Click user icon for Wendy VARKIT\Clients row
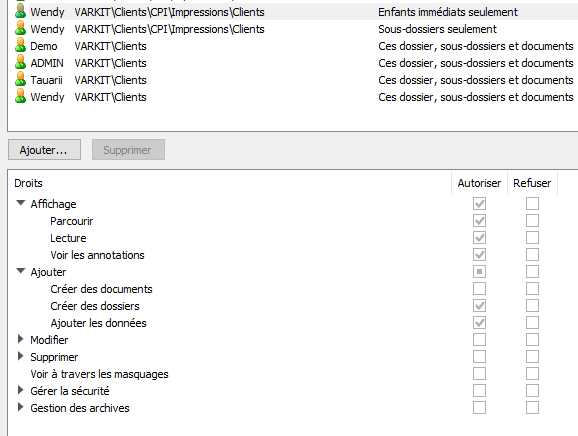Screen dimensions: 578x436 pyautogui.click(x=20, y=97)
